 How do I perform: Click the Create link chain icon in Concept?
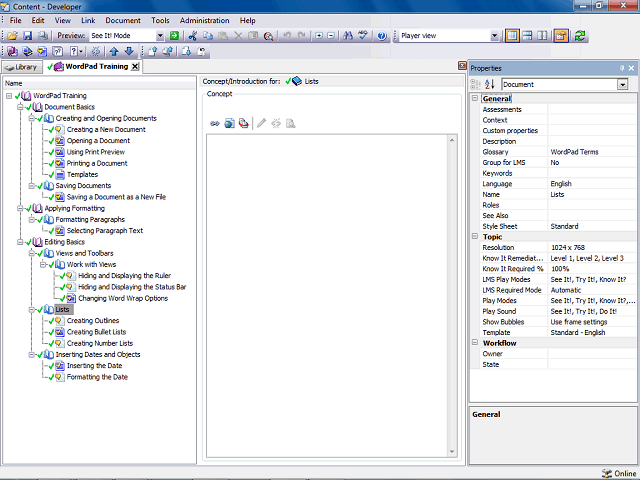(x=215, y=123)
